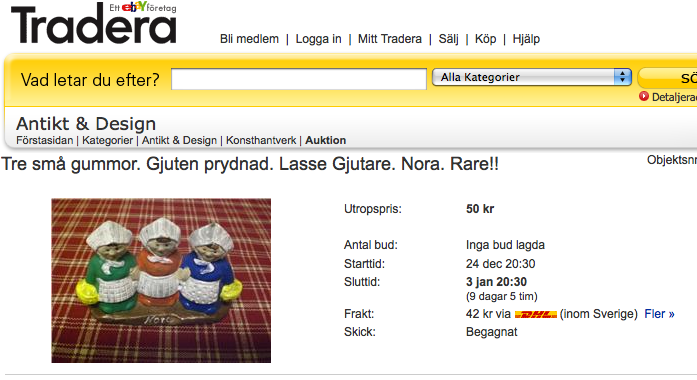This screenshot has height=380, width=697.
Task: Open the Alla Kategorier dropdown
Action: click(532, 77)
